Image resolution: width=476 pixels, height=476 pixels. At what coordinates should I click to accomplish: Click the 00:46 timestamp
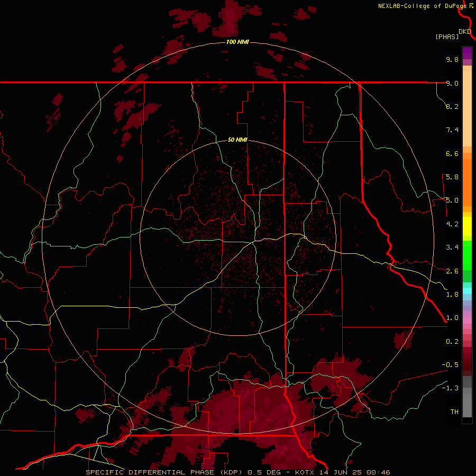click(378, 472)
